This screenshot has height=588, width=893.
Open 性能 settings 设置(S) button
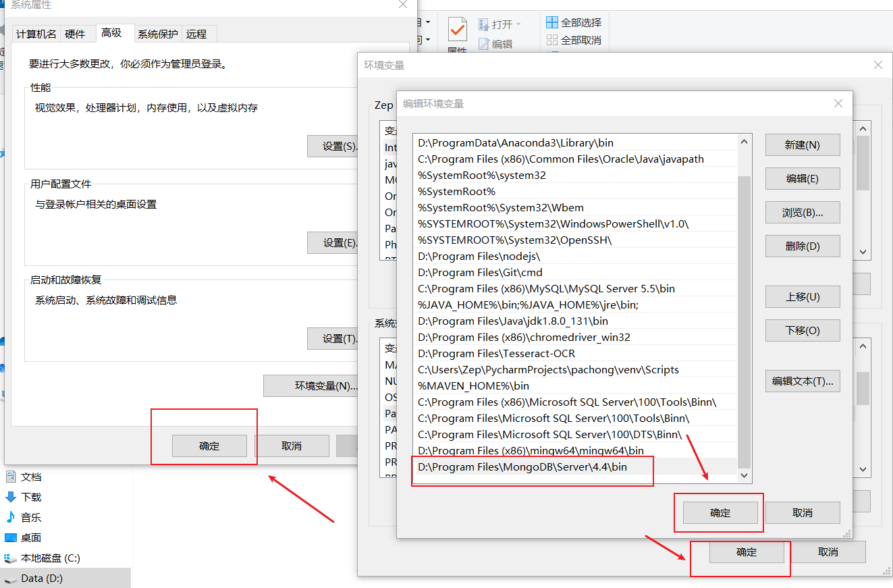pos(333,146)
